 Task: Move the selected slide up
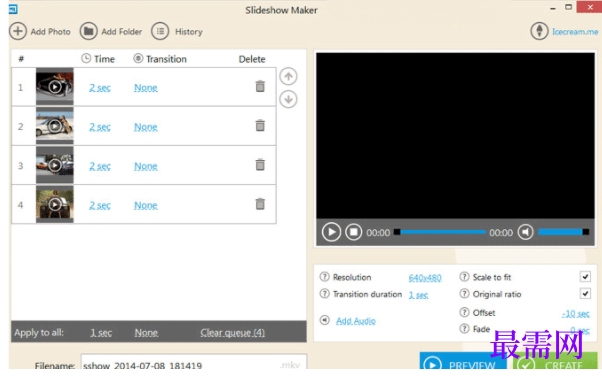pos(288,76)
